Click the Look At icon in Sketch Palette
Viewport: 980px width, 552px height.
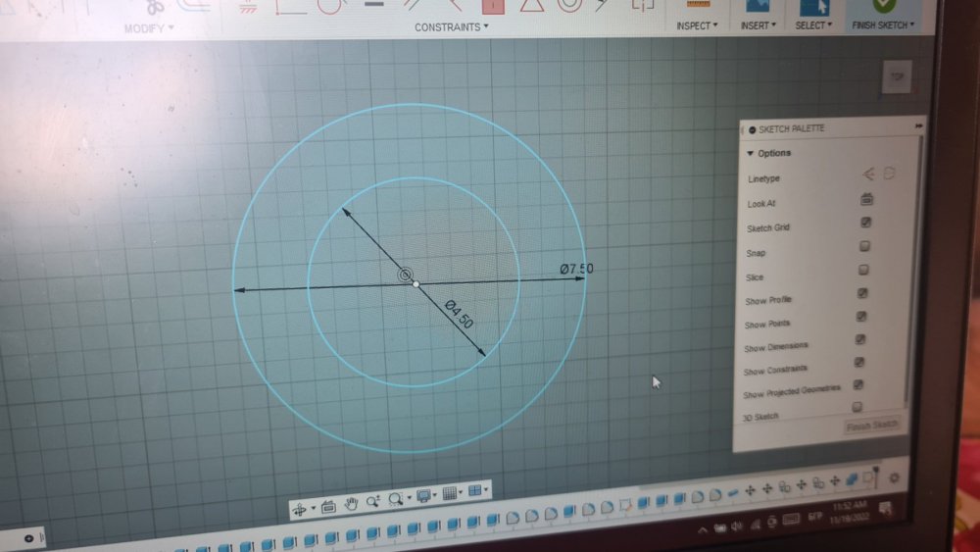pyautogui.click(x=866, y=199)
